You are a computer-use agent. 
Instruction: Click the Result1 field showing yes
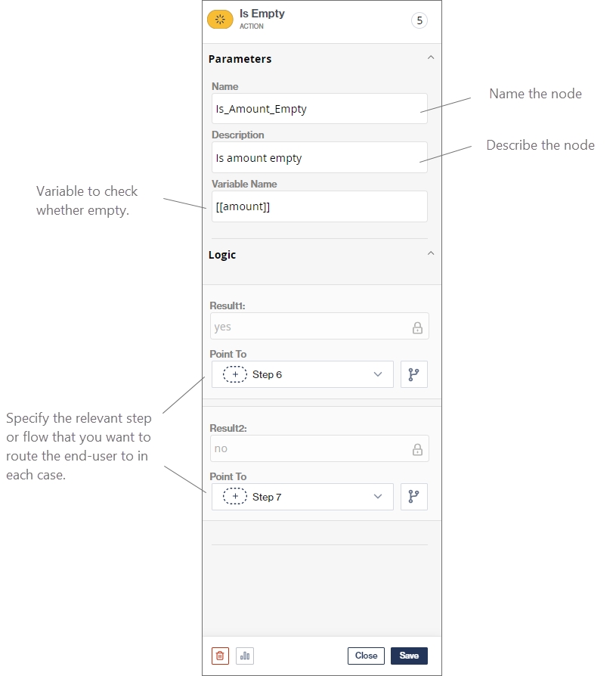coord(310,327)
